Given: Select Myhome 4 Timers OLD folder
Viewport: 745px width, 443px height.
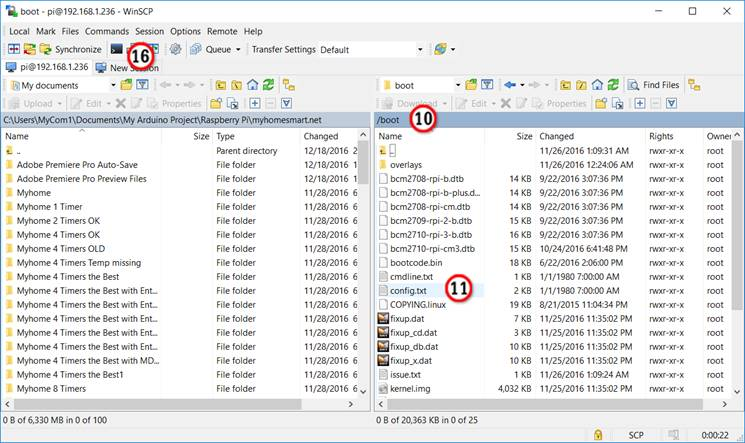Looking at the screenshot, I should [61, 249].
